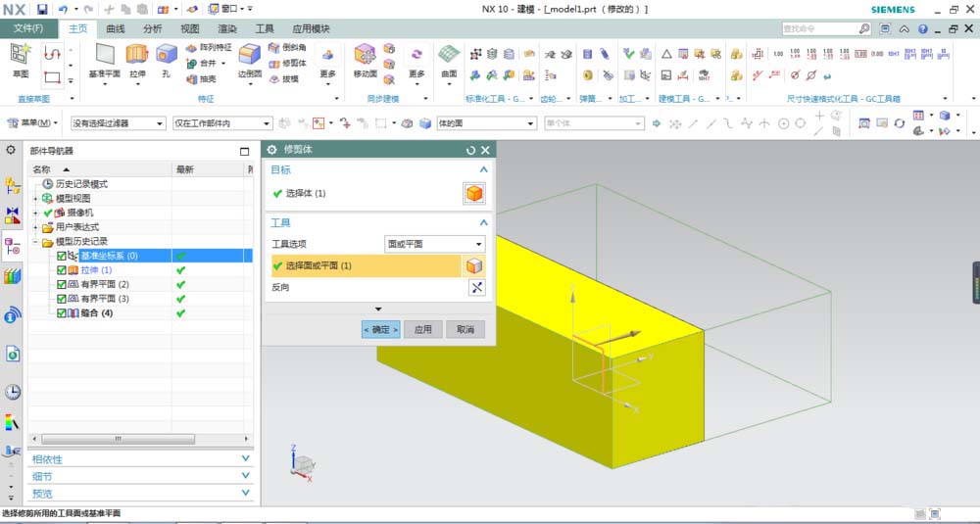Open the history clock sidebar icon
Viewport: 980px width, 524px height.
click(13, 392)
